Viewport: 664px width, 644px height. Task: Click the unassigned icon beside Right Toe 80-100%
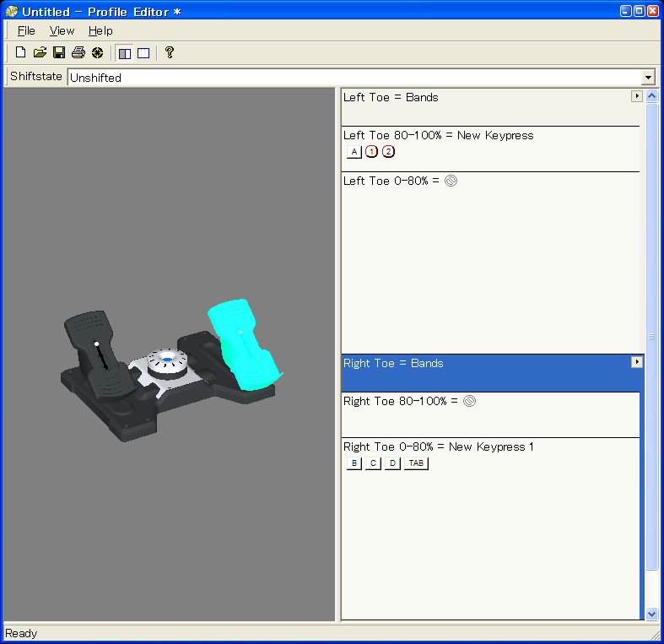point(469,401)
